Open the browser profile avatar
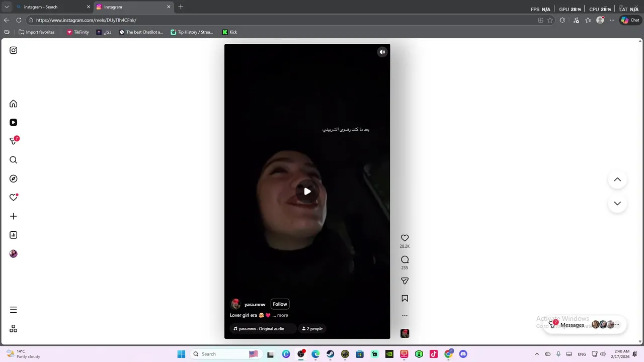This screenshot has width=644, height=362. [600, 20]
